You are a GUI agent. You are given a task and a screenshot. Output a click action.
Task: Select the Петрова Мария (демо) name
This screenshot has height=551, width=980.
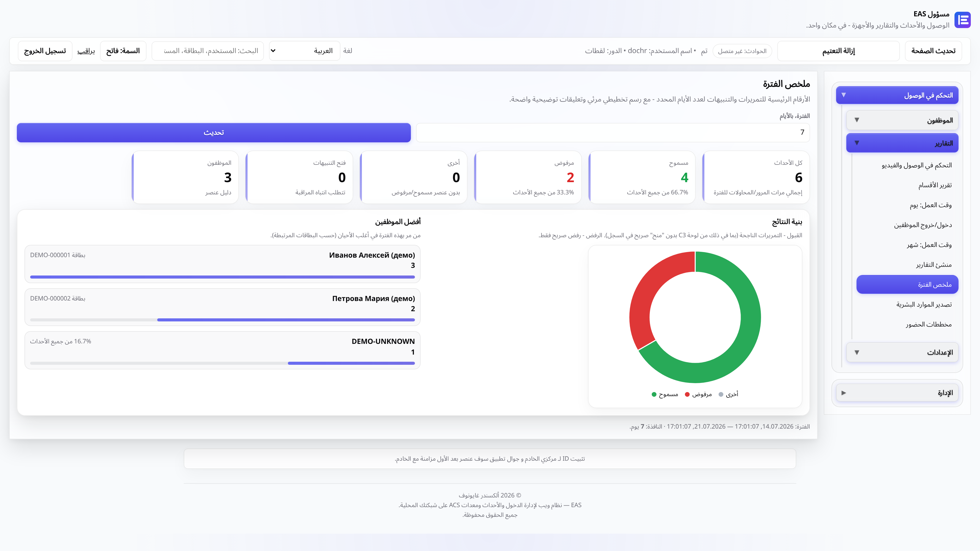coord(373,298)
